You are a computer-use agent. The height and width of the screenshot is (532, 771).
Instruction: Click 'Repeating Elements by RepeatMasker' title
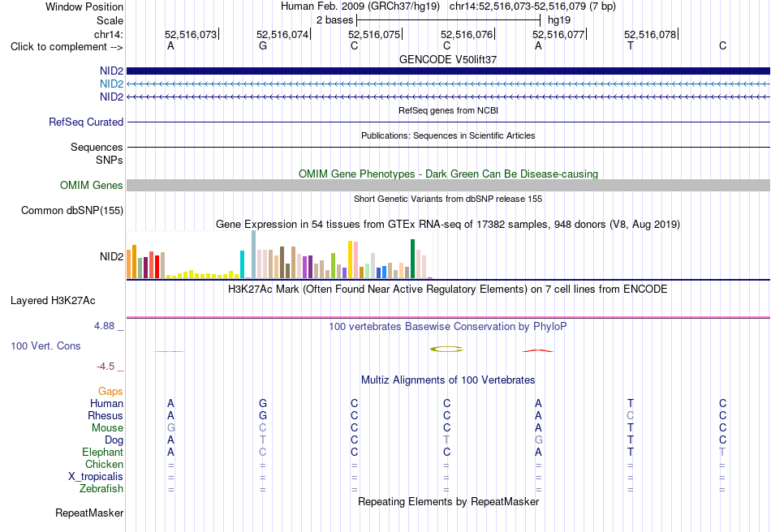pyautogui.click(x=448, y=501)
